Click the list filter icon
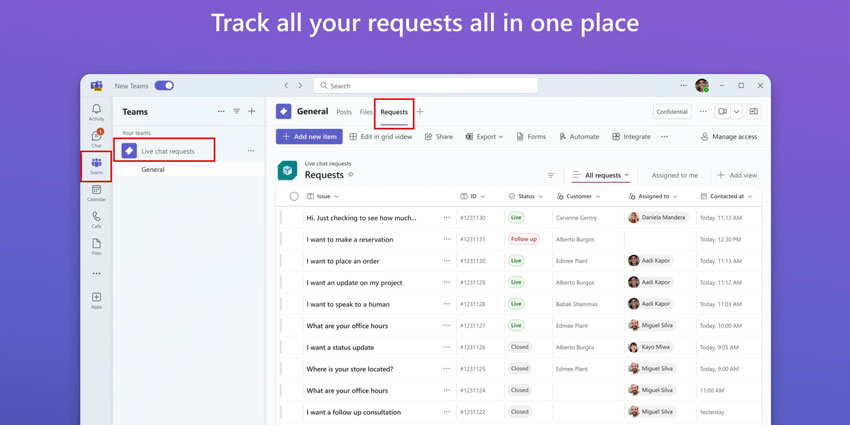The width and height of the screenshot is (850, 425). pyautogui.click(x=551, y=175)
